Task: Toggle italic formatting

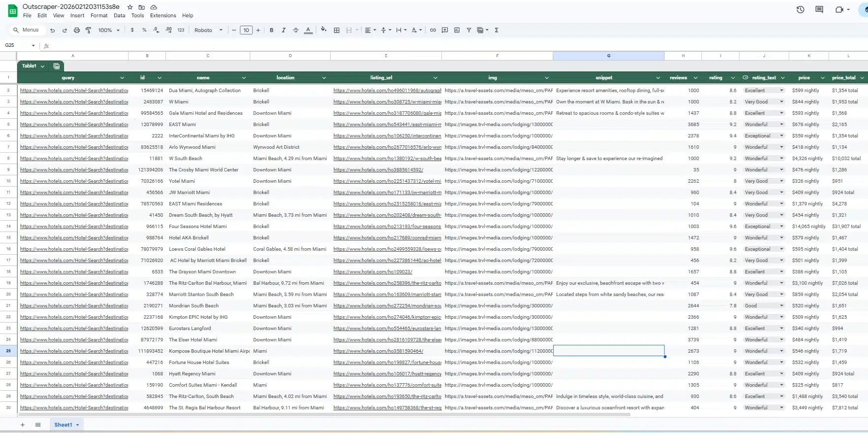Action: pos(283,30)
